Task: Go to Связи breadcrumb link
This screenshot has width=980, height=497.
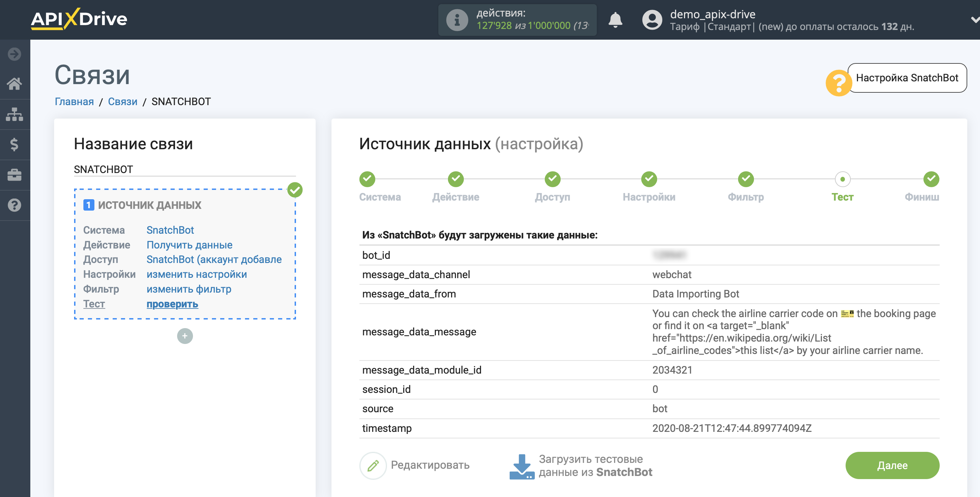Action: click(x=123, y=102)
